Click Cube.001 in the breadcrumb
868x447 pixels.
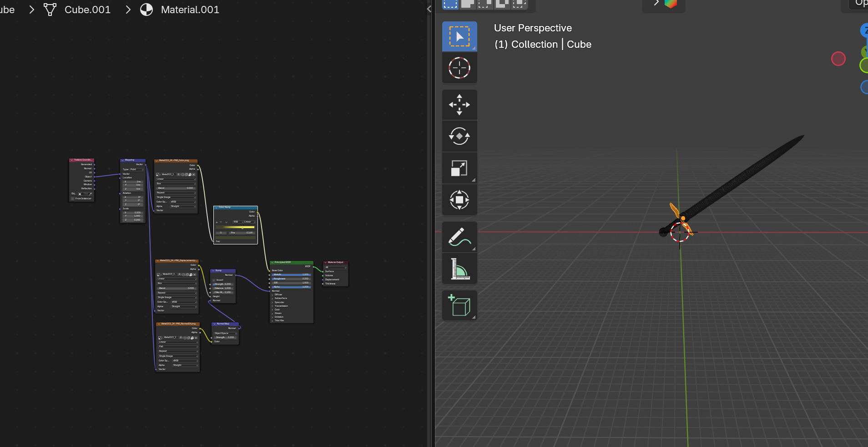87,10
